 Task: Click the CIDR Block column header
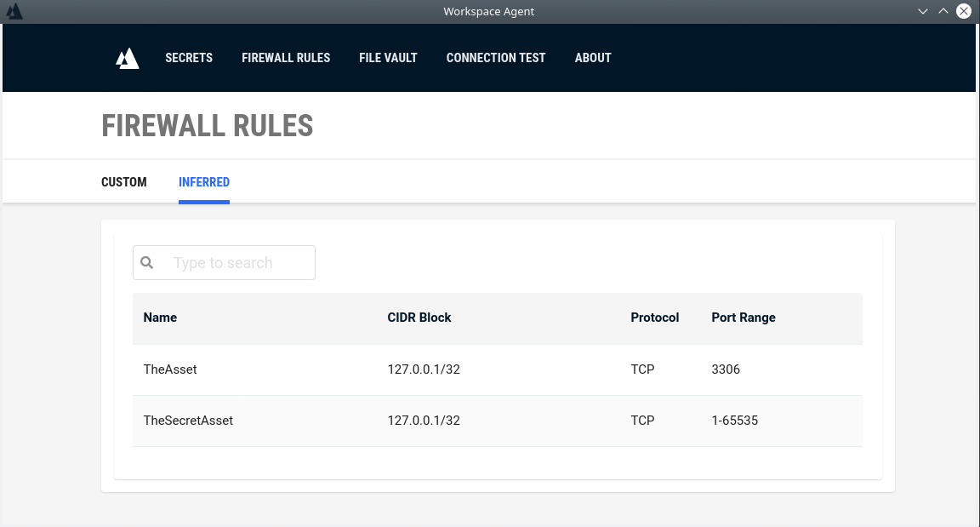419,318
